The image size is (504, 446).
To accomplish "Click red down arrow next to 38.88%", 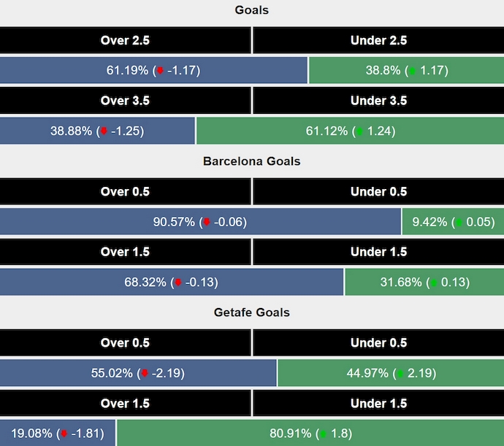I will [104, 131].
